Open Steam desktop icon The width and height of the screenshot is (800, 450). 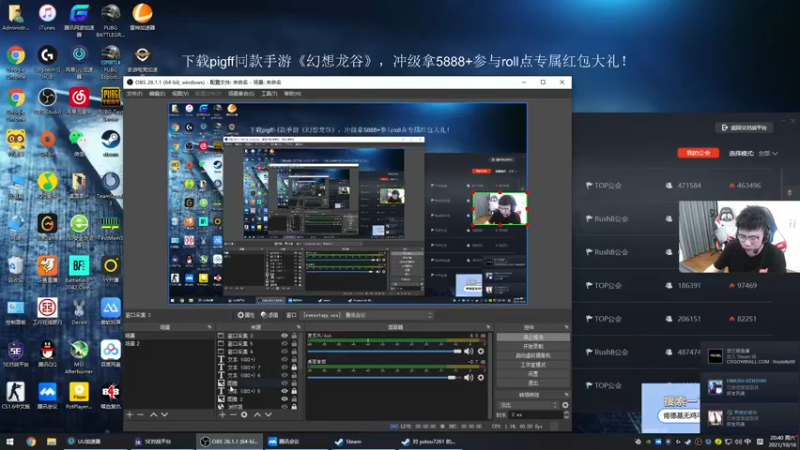click(110, 143)
